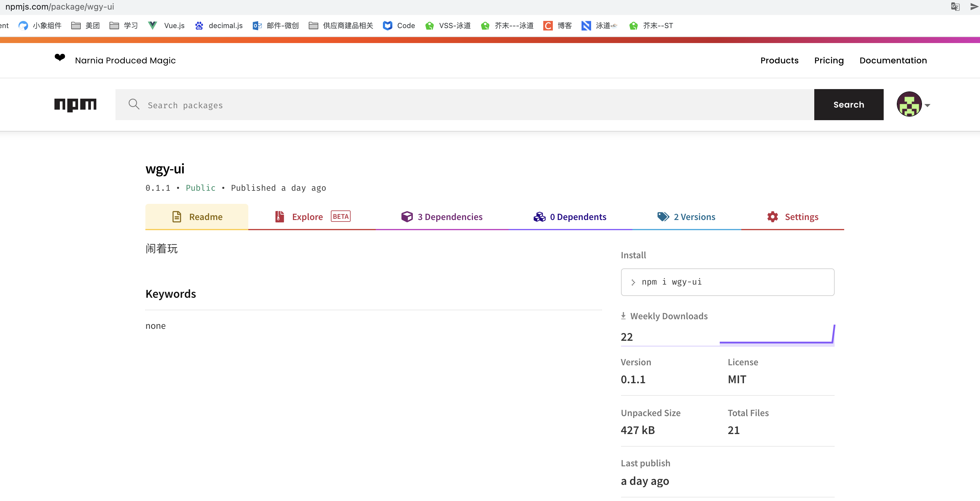
Task: Click the black heart icon
Action: pyautogui.click(x=60, y=58)
